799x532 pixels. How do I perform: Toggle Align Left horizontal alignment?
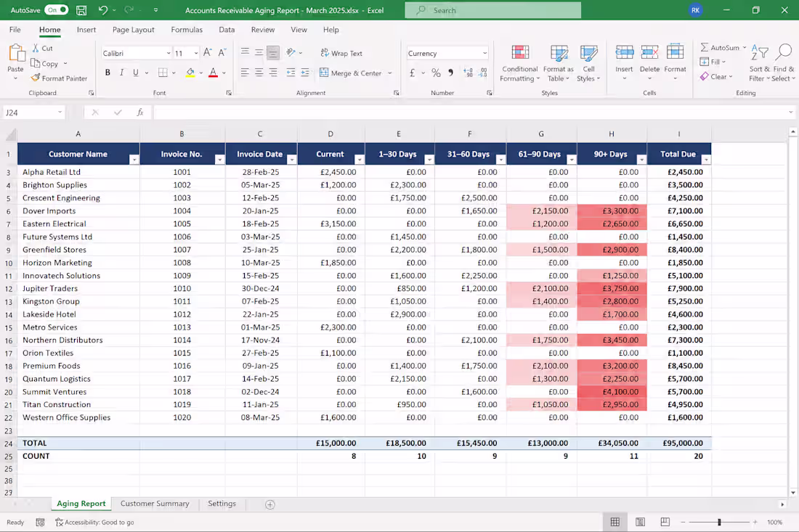(245, 73)
